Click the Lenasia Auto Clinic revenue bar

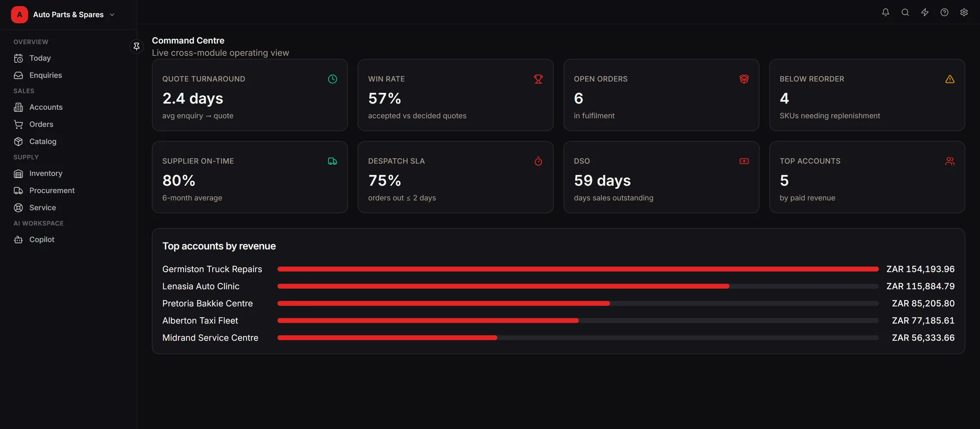pyautogui.click(x=578, y=286)
